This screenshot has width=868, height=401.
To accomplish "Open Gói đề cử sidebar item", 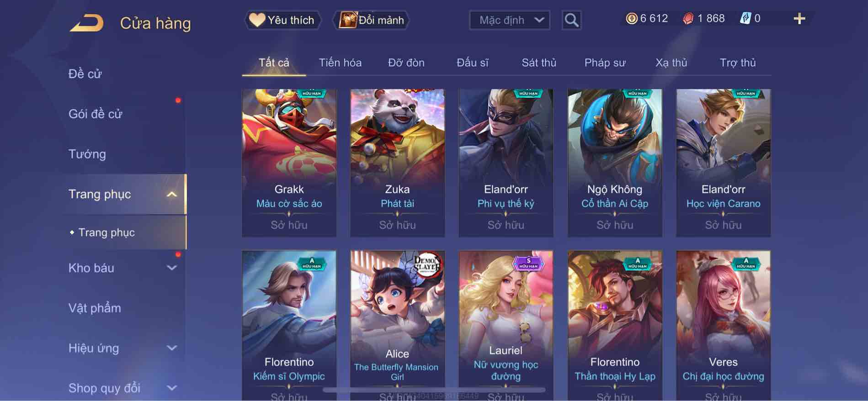I will click(x=96, y=114).
